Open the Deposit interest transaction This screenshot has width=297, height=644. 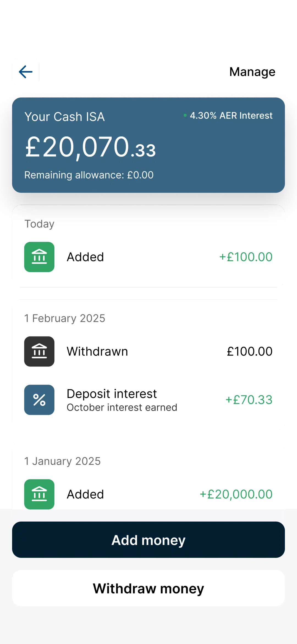[148, 400]
